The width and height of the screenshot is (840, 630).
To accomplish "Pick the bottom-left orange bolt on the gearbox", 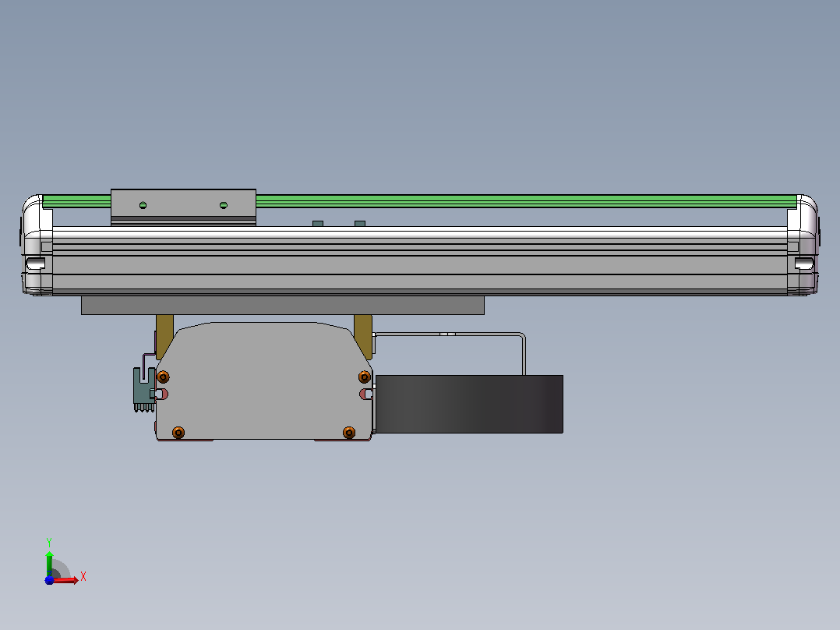I will 178,432.
